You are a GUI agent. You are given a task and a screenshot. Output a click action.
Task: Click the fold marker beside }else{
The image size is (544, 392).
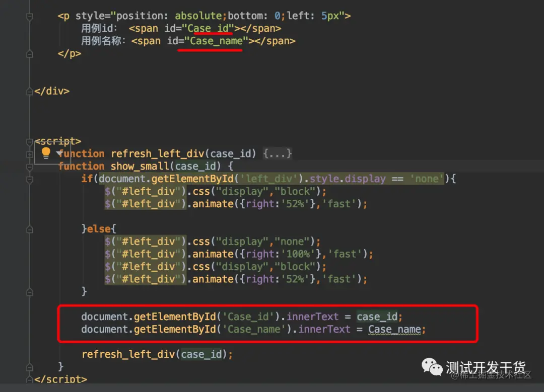(30, 229)
